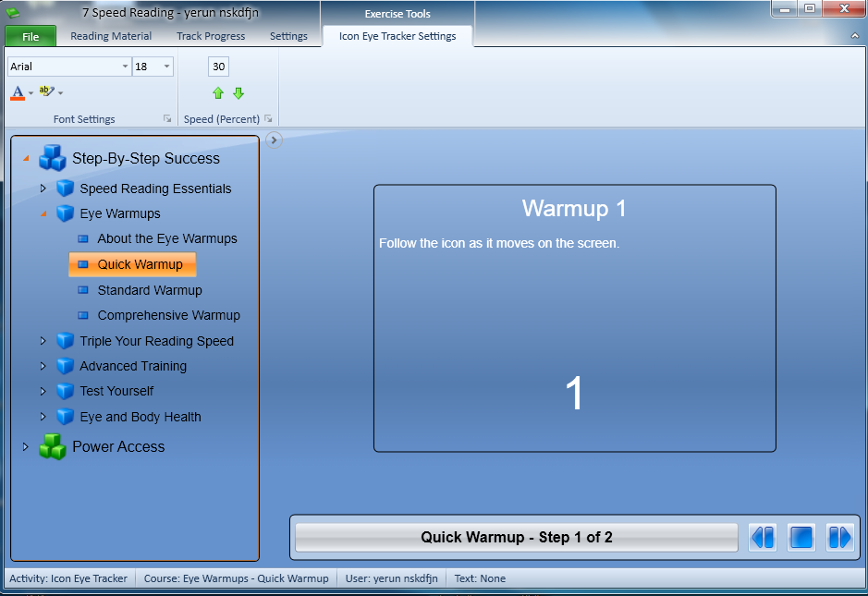Viewport: 868px width, 596px height.
Task: Open the font size 18 dropdown
Action: coord(166,67)
